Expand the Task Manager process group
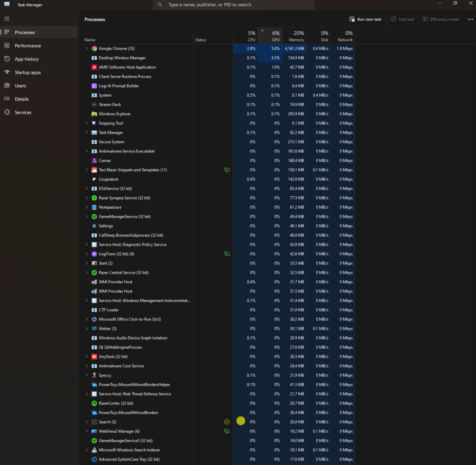Image resolution: width=476 pixels, height=465 pixels. pyautogui.click(x=87, y=133)
